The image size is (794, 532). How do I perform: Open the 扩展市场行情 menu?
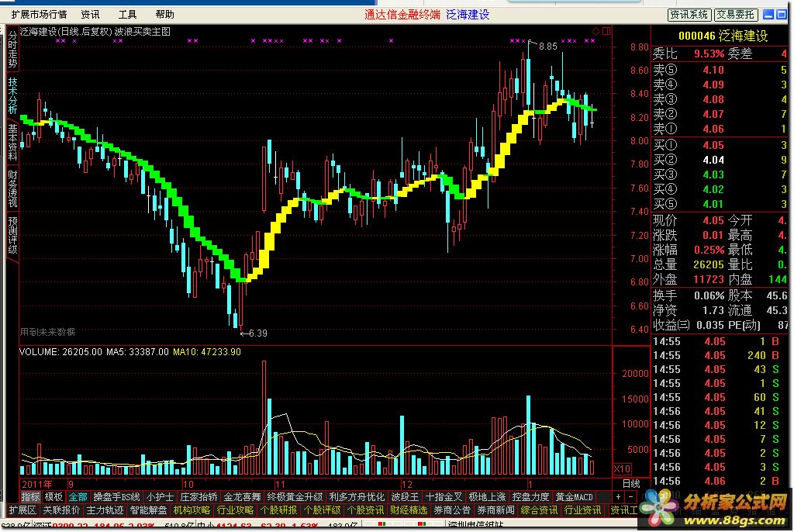point(39,15)
